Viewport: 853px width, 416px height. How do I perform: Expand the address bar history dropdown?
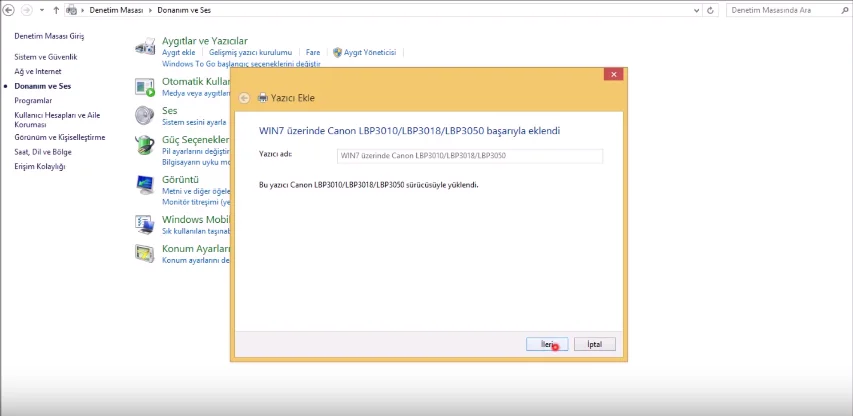click(697, 10)
